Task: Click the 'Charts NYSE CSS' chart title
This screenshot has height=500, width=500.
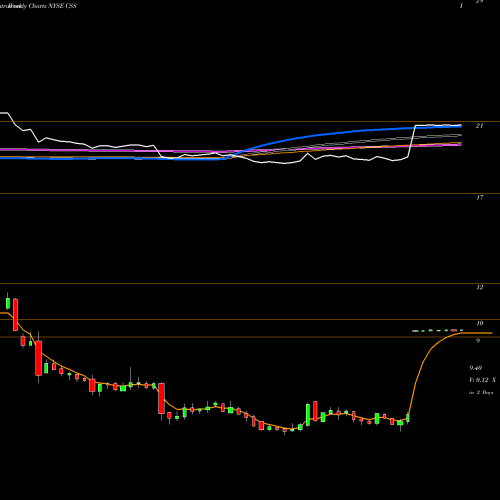Action: click(x=53, y=6)
